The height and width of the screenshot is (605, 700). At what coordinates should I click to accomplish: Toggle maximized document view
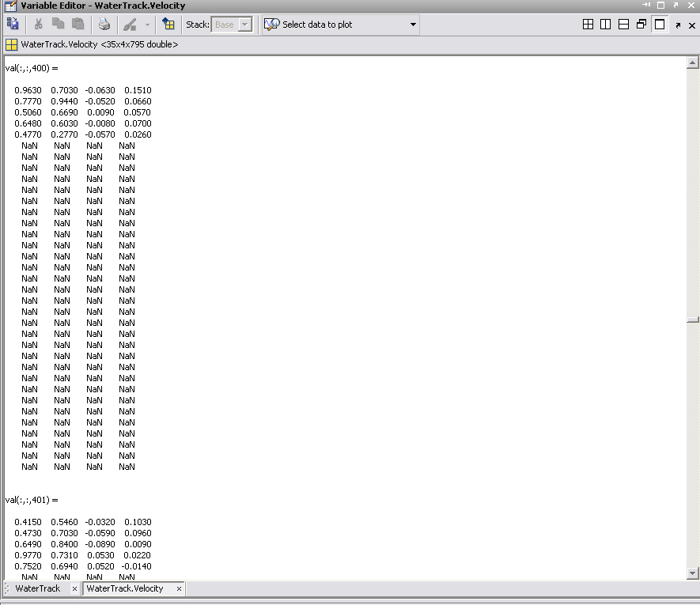click(x=660, y=25)
